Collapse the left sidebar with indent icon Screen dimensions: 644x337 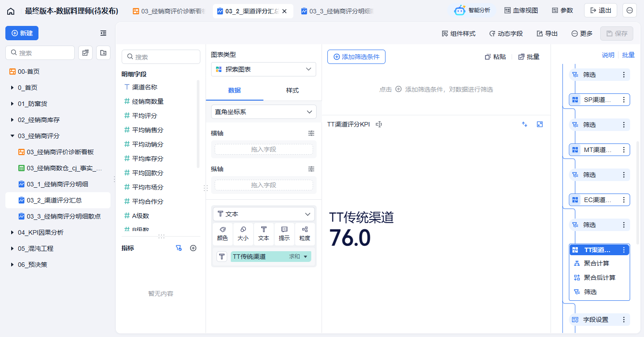coord(103,33)
